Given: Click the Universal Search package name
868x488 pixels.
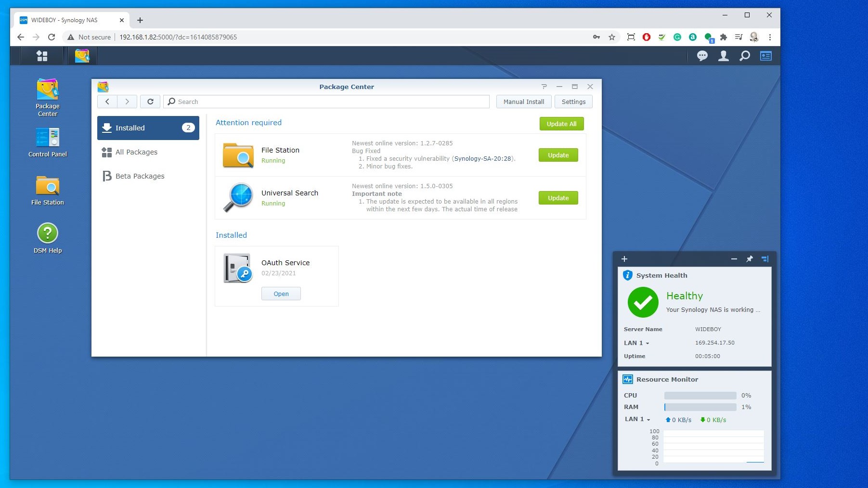Looking at the screenshot, I should coord(290,193).
